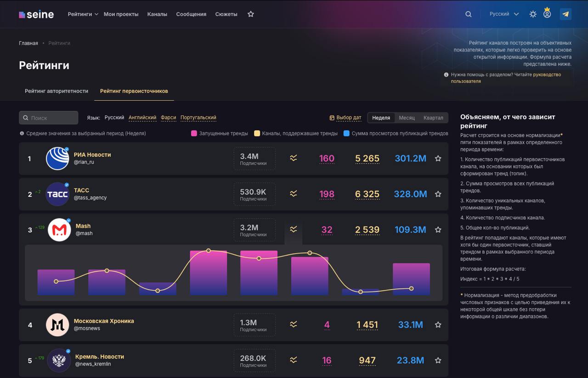588x378 pixels.
Task: Open the search magnifier in header
Action: pos(469,14)
